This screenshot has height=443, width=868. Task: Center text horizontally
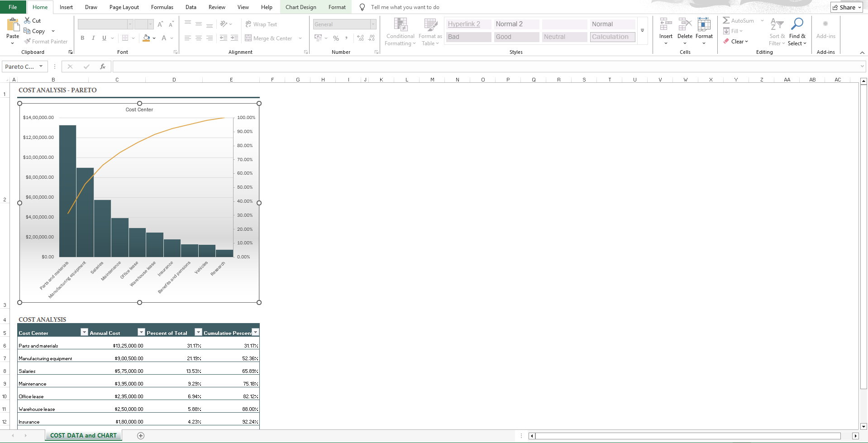click(x=199, y=38)
